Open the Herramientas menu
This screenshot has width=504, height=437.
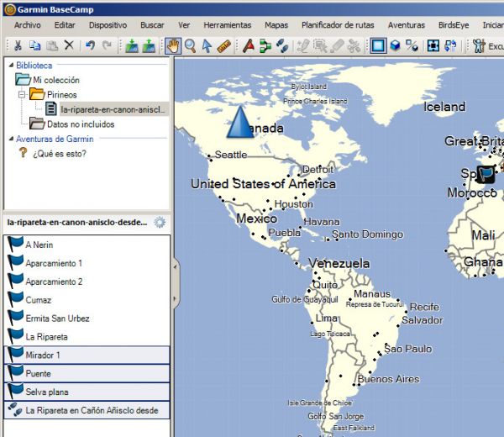(x=228, y=25)
